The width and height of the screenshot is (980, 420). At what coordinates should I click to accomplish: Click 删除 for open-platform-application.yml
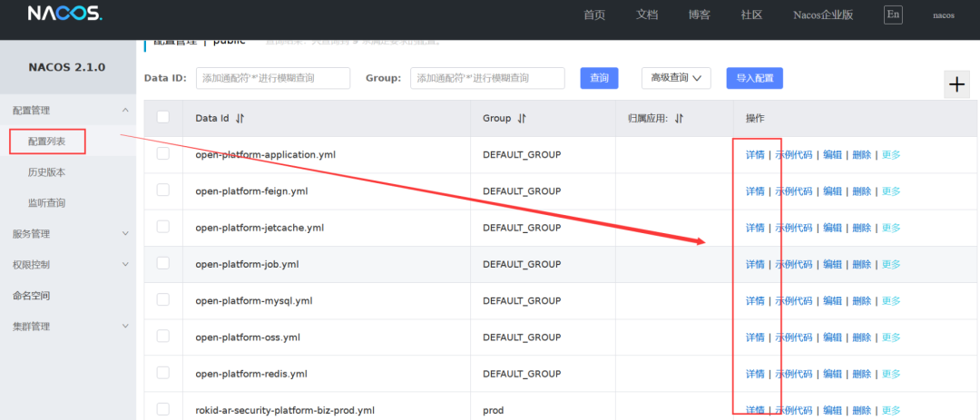point(862,155)
